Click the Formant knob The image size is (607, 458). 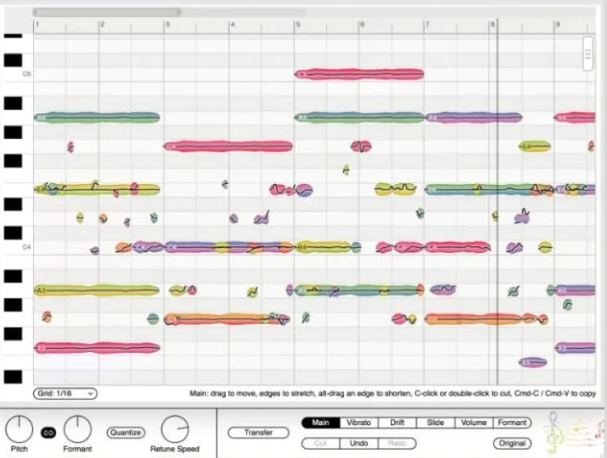[77, 429]
